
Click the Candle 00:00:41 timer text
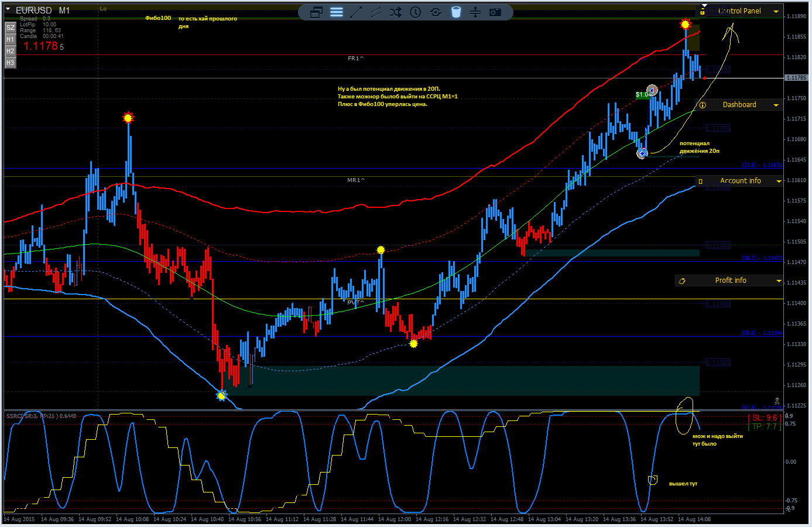(42, 36)
